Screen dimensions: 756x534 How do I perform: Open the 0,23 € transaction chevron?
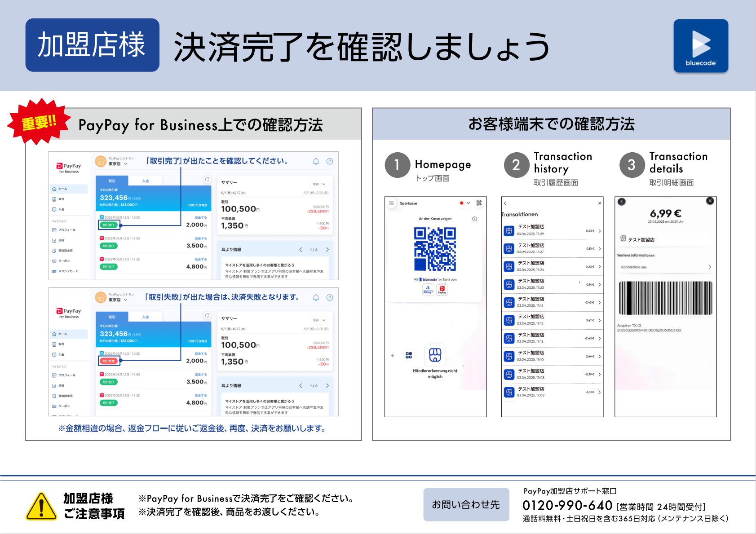(600, 231)
